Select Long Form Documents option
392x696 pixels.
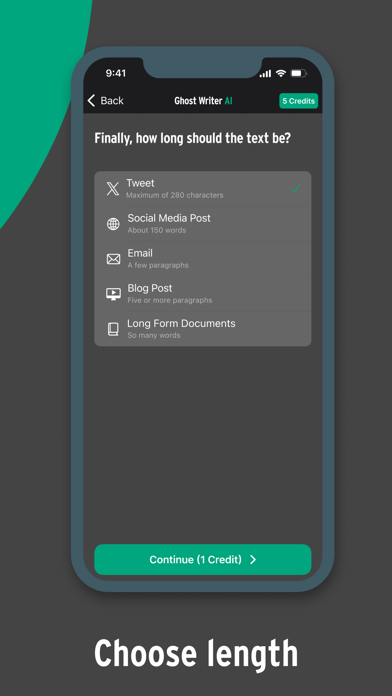pos(203,329)
